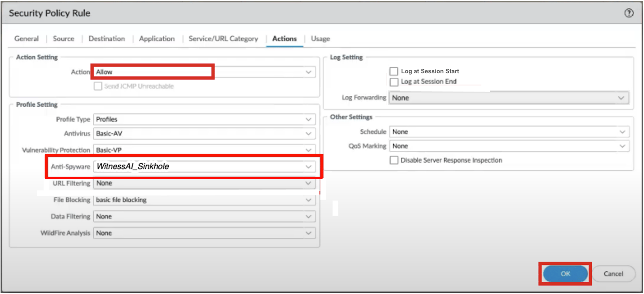This screenshot has width=644, height=294.
Task: Open the Anti-Spyware dropdown showing WitnessAI_Sinkhole
Action: tap(205, 167)
